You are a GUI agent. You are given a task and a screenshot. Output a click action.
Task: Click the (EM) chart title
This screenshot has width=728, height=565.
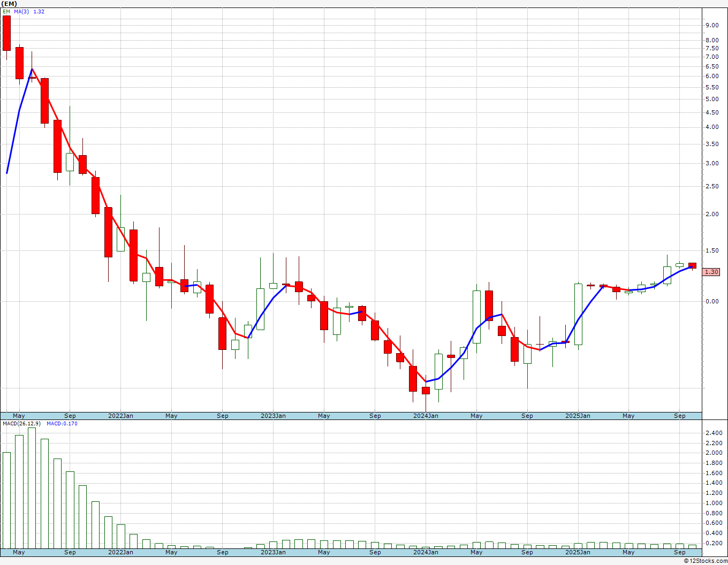[10, 4]
